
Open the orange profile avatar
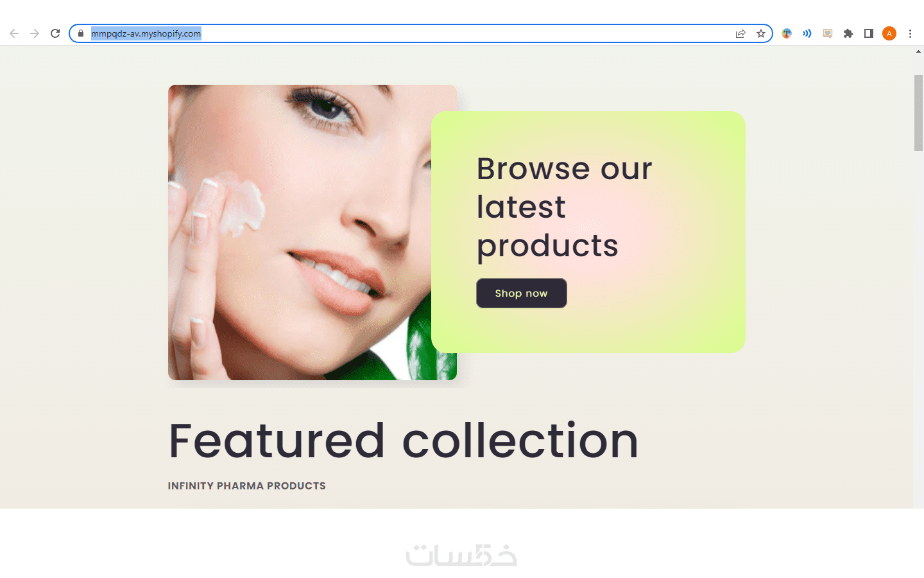click(x=889, y=33)
